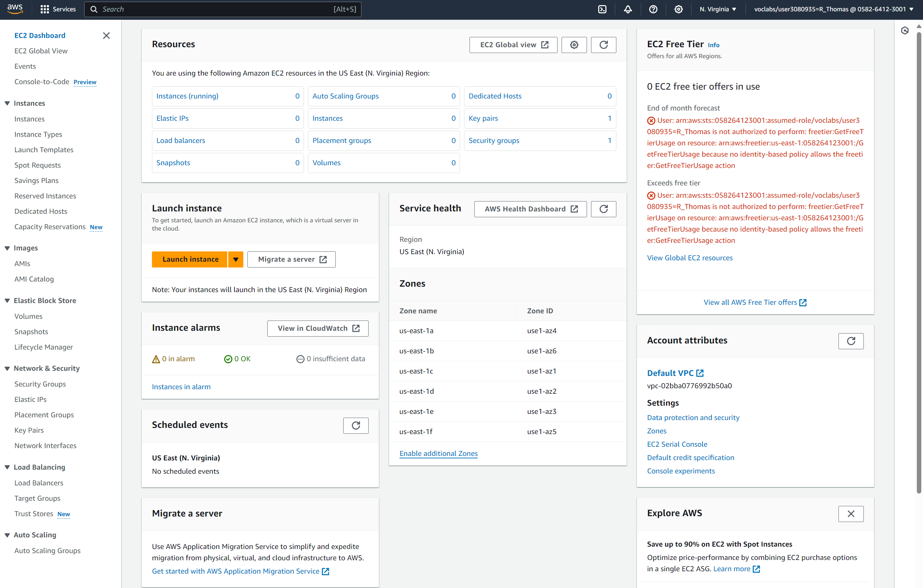Open Events in the sidebar
923x588 pixels.
25,66
